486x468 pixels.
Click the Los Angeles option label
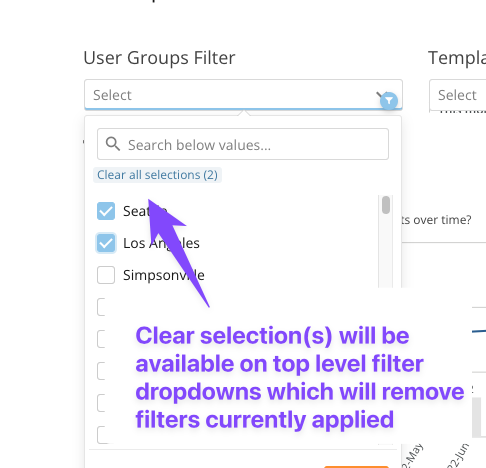coord(161,243)
